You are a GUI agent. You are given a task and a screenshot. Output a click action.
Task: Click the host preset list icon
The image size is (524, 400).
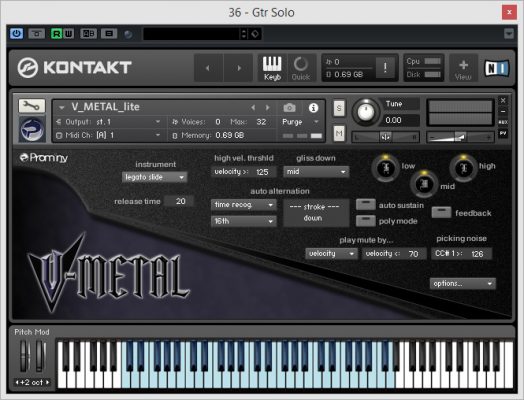(109, 34)
